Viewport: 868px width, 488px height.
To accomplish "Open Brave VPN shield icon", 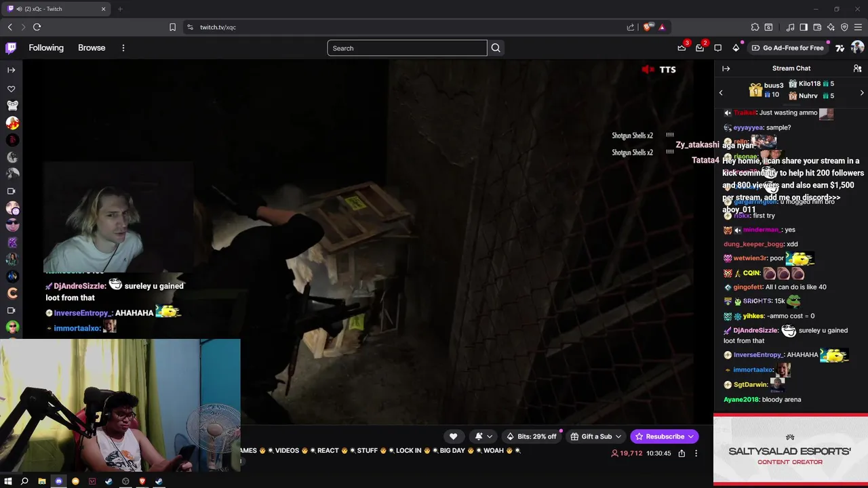I will click(x=844, y=27).
